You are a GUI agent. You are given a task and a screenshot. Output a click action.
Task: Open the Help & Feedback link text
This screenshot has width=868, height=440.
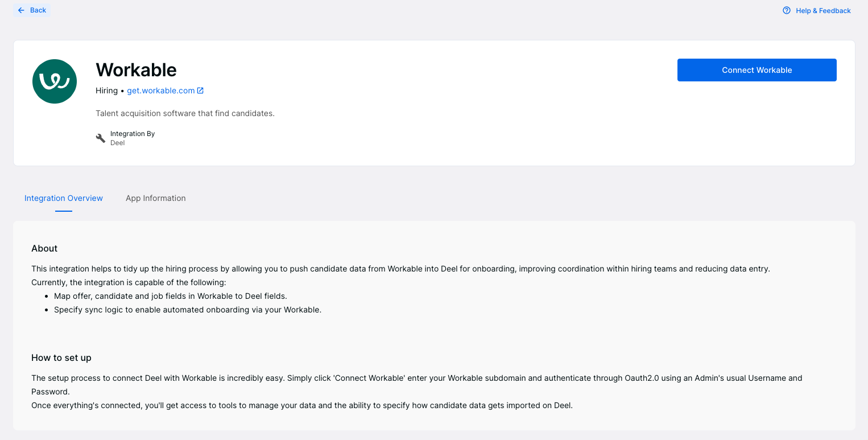(823, 11)
